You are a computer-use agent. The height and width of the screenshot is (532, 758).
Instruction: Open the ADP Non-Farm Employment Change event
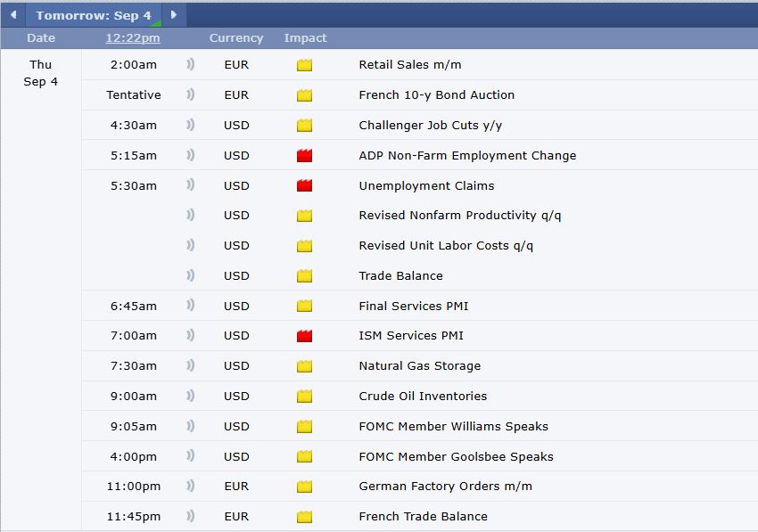[x=467, y=155]
